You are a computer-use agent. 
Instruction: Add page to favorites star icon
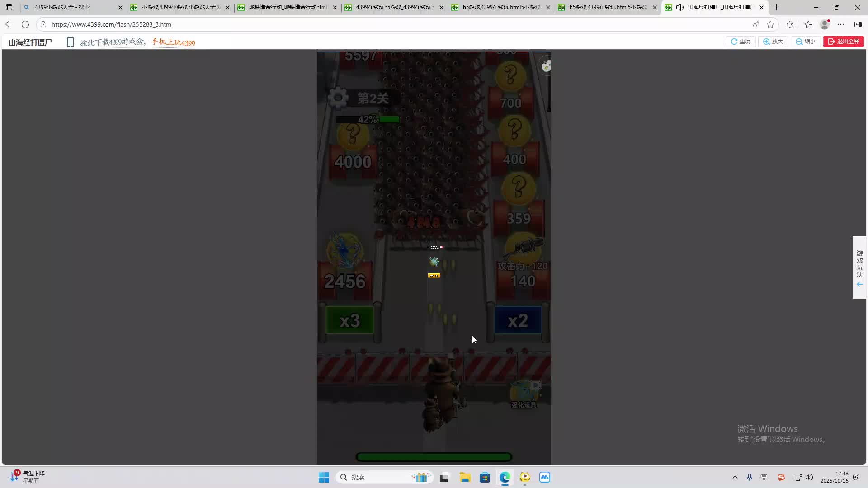pos(770,24)
